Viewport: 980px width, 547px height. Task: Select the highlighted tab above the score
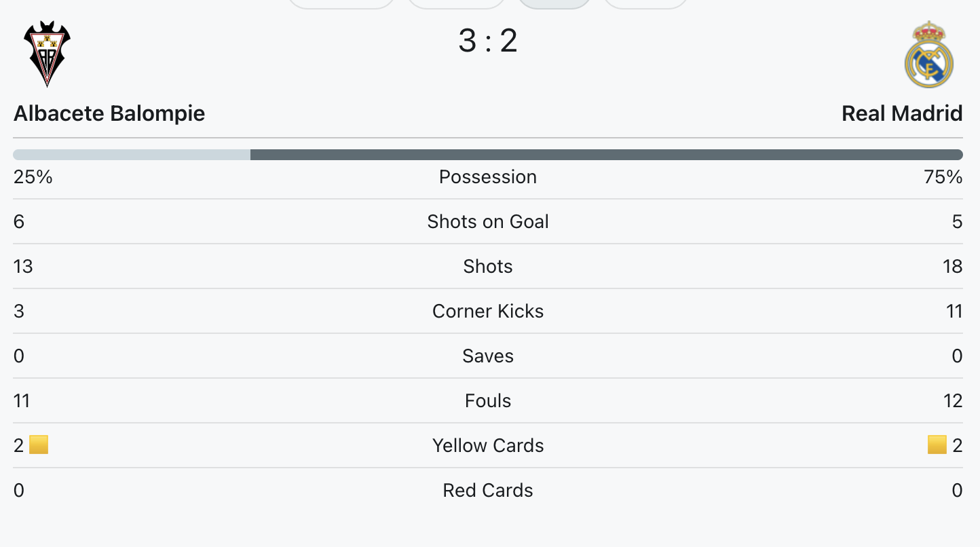[554, 3]
